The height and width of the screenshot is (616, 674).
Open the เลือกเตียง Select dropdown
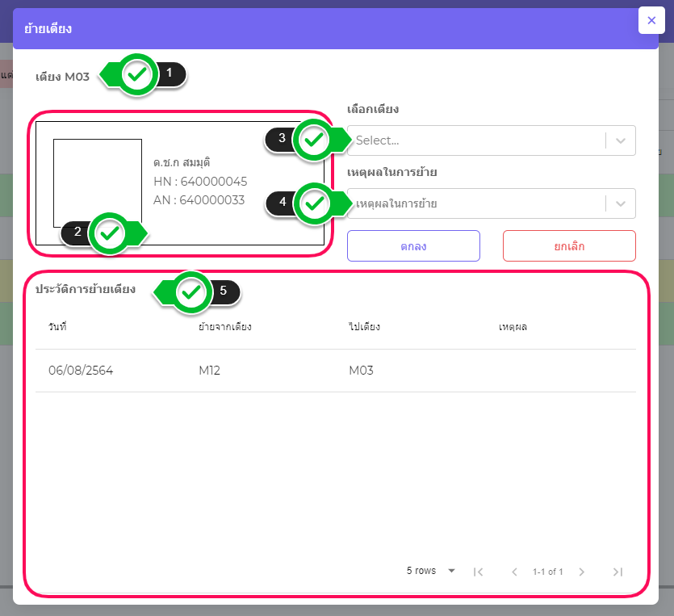[476, 140]
